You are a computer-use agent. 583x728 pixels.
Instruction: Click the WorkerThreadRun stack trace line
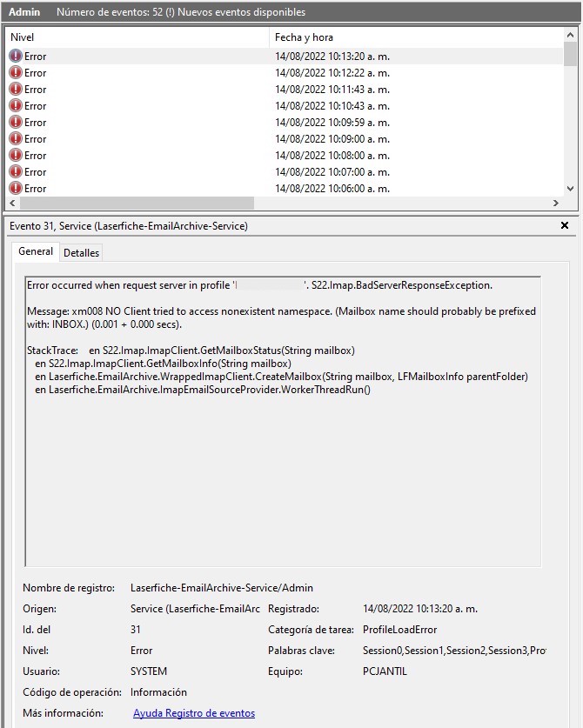pyautogui.click(x=203, y=390)
